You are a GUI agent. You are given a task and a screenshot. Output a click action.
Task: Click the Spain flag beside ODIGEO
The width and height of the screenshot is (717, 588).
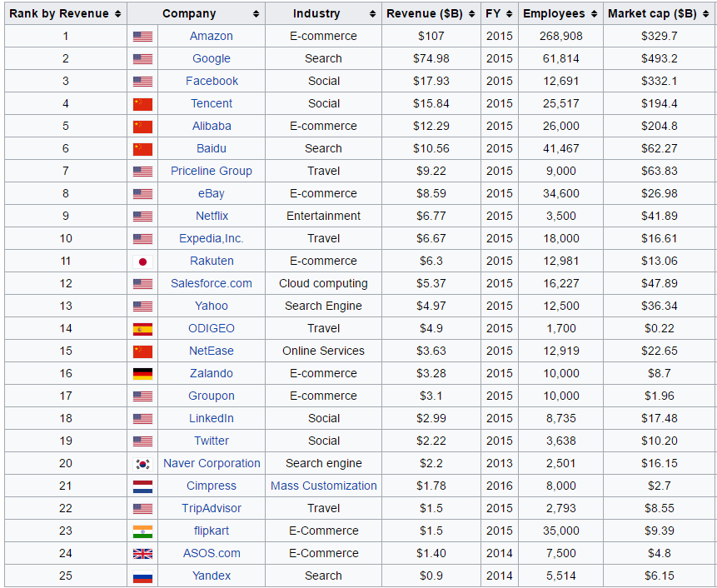point(142,329)
